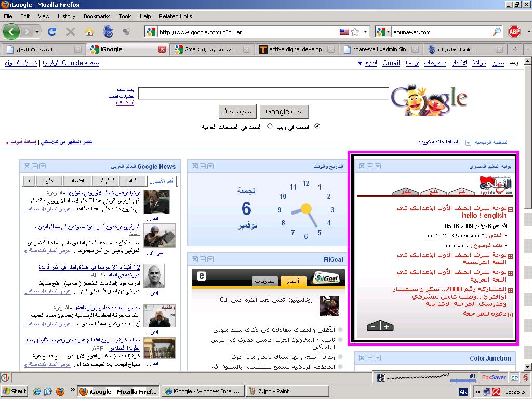532x399 pixels.
Task: Remove the Google News gadget with its X icon
Action: tap(27, 166)
